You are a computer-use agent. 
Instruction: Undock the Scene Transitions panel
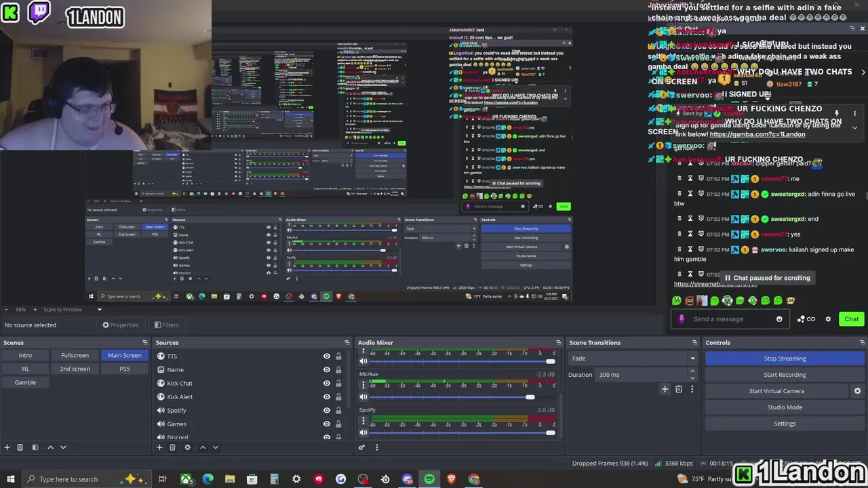point(694,343)
